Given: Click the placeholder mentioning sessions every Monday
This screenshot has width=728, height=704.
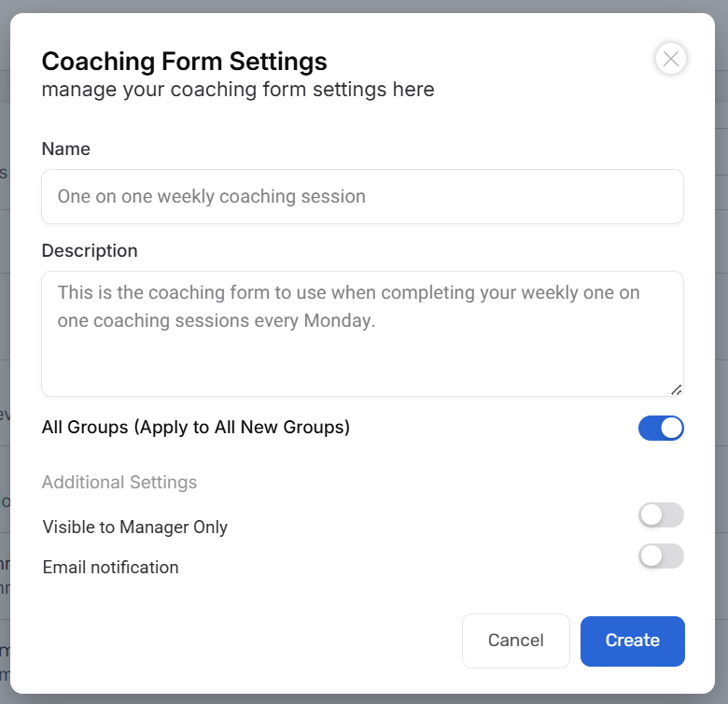Looking at the screenshot, I should point(217,320).
